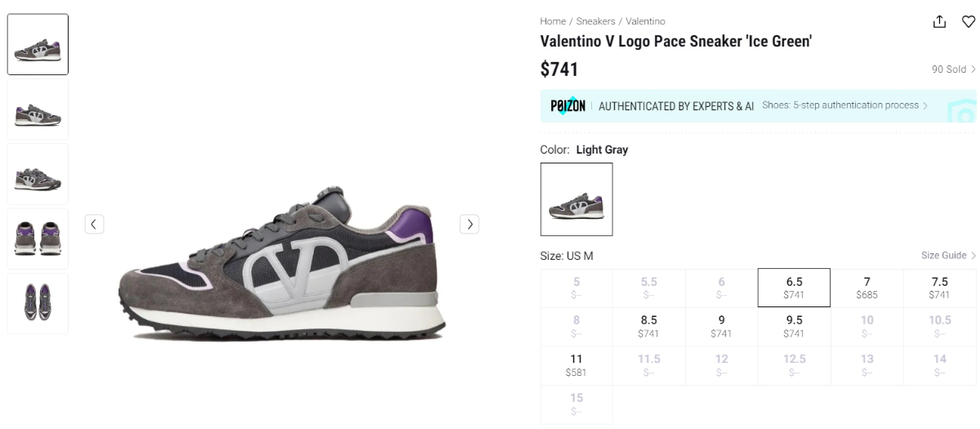980x429 pixels.
Task: Select size 6.5 at $741
Action: [x=794, y=288]
